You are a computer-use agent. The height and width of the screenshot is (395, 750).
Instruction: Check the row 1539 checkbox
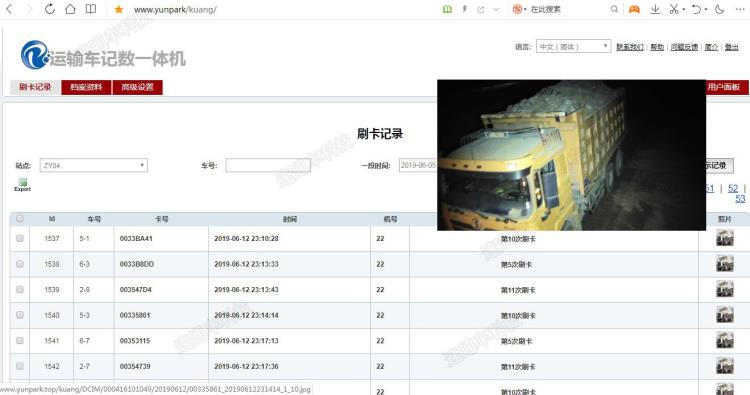click(x=20, y=289)
